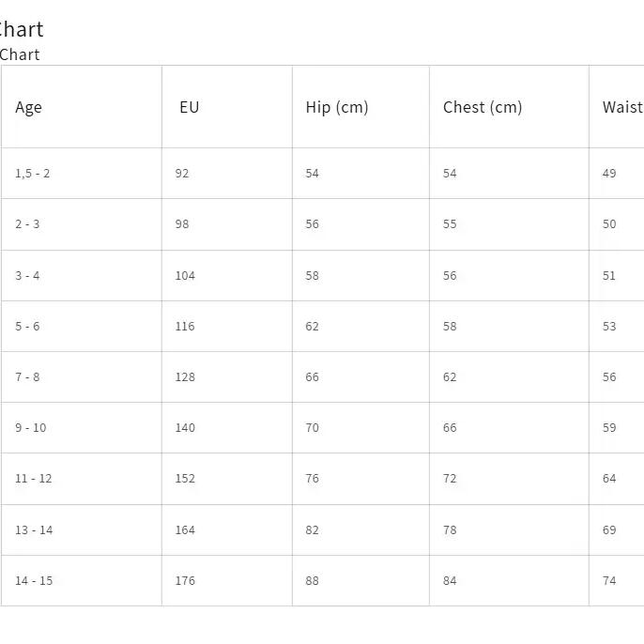Select the age 3 - 4 cell
644x644 pixels.
pos(82,276)
